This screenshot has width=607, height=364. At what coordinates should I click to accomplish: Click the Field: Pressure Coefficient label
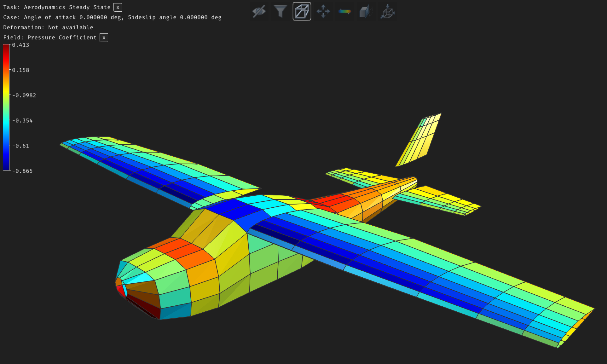coord(50,38)
